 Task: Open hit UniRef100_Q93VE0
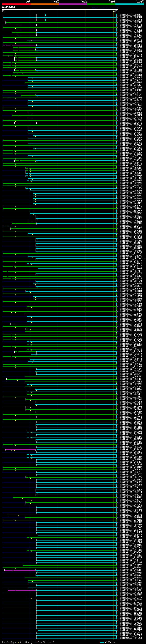tap(131, 15)
